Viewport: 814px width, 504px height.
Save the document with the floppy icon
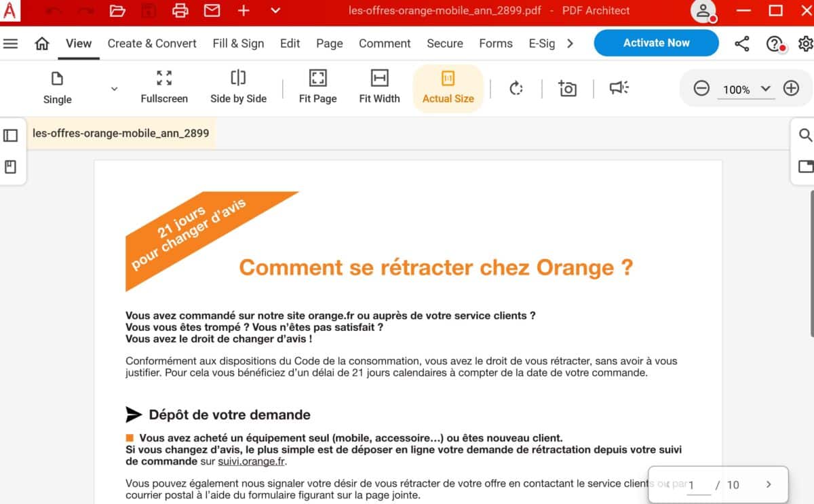149,11
